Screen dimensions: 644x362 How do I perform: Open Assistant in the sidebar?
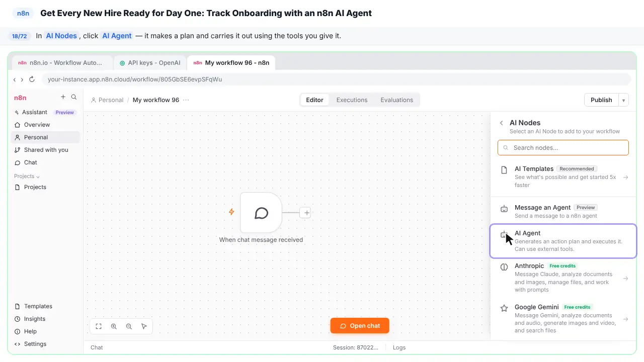[45, 112]
